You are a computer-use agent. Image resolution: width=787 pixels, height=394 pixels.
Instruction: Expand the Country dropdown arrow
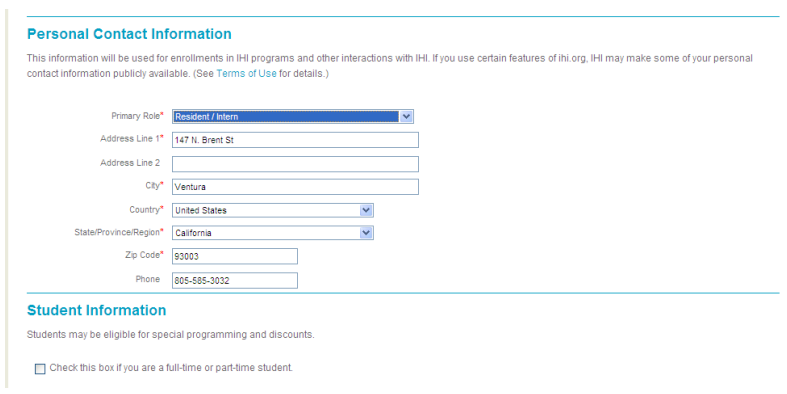point(366,210)
